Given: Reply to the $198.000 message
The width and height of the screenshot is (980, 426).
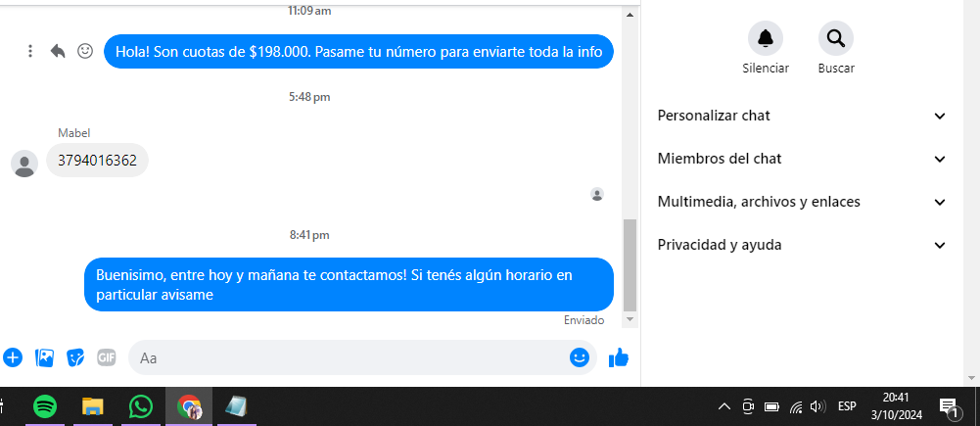Looking at the screenshot, I should pyautogui.click(x=58, y=51).
